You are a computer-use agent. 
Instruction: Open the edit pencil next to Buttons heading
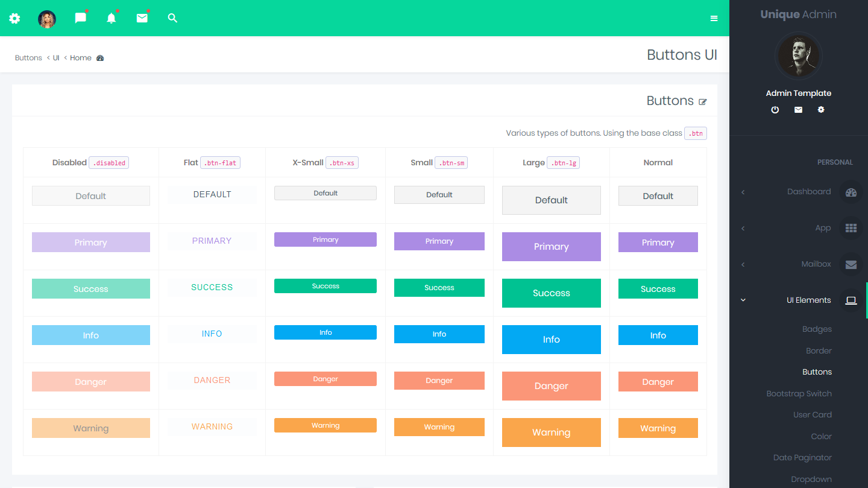[x=703, y=102]
